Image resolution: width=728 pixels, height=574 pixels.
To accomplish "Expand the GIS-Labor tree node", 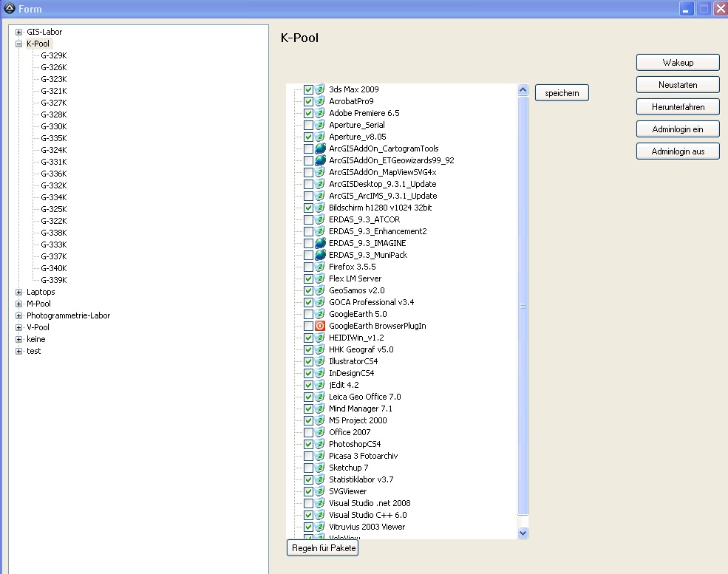I will pos(18,32).
